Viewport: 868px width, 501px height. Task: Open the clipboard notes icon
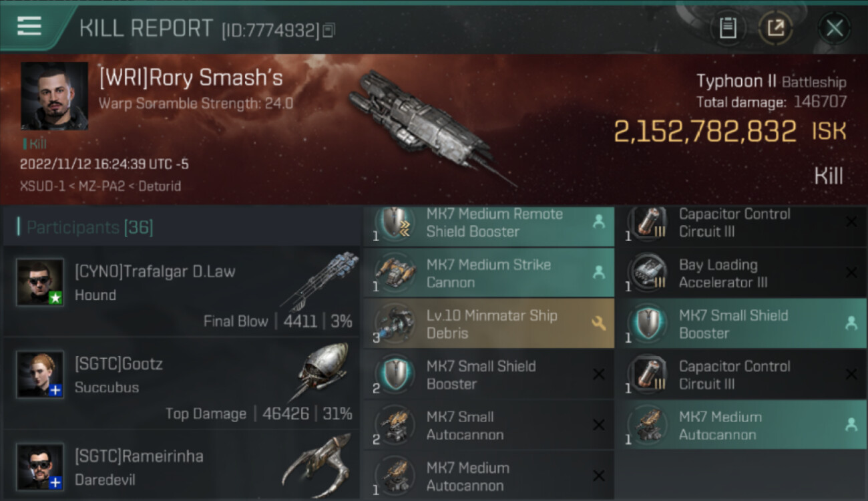click(728, 28)
